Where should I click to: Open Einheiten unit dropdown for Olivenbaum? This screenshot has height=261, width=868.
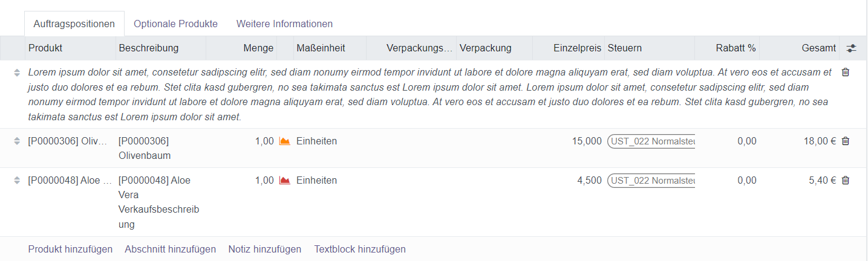316,141
